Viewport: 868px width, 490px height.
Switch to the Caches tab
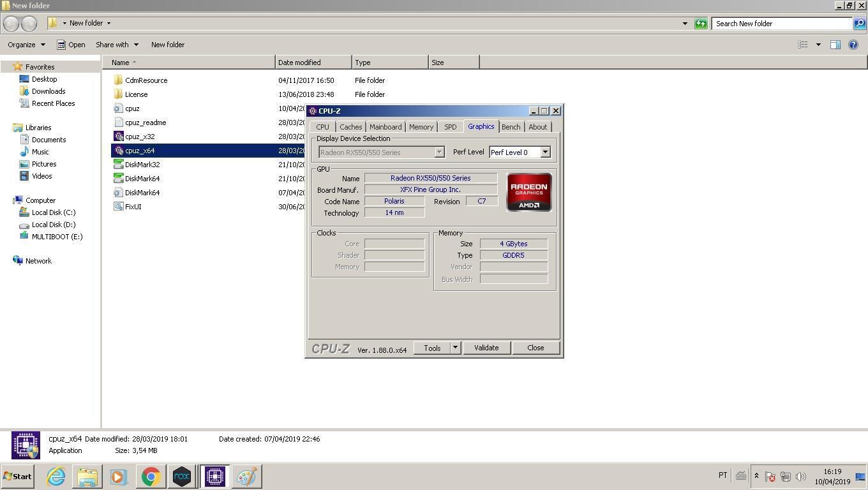350,127
